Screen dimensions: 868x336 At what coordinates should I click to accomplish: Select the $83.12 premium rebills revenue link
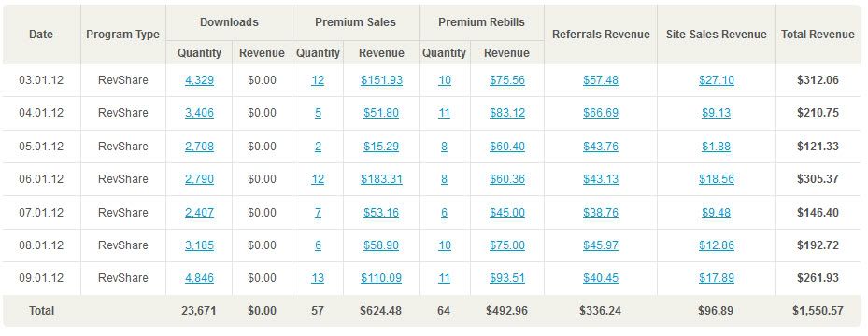507,113
